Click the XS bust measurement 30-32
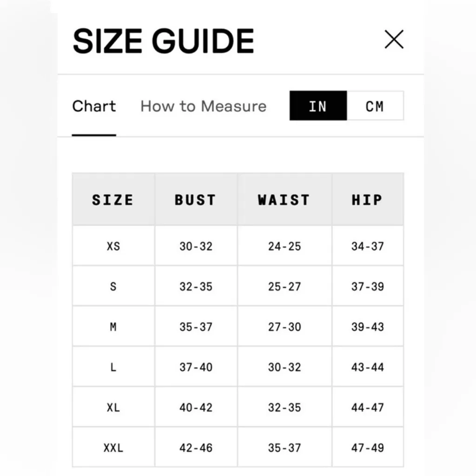This screenshot has height=476, width=476. (196, 246)
